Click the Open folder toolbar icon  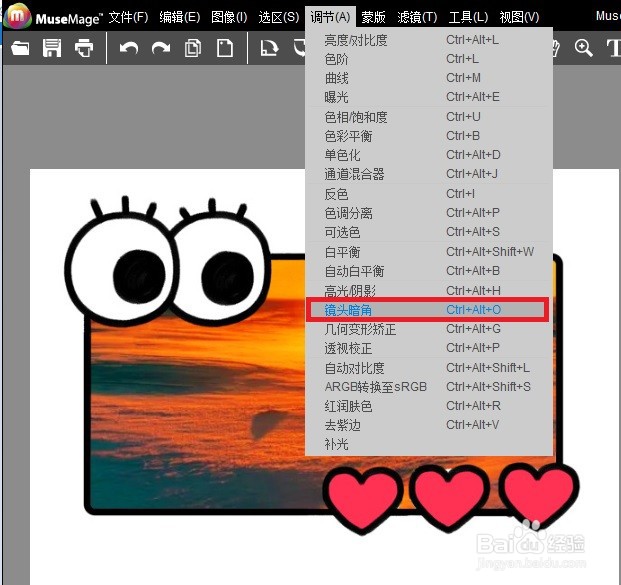(x=20, y=48)
